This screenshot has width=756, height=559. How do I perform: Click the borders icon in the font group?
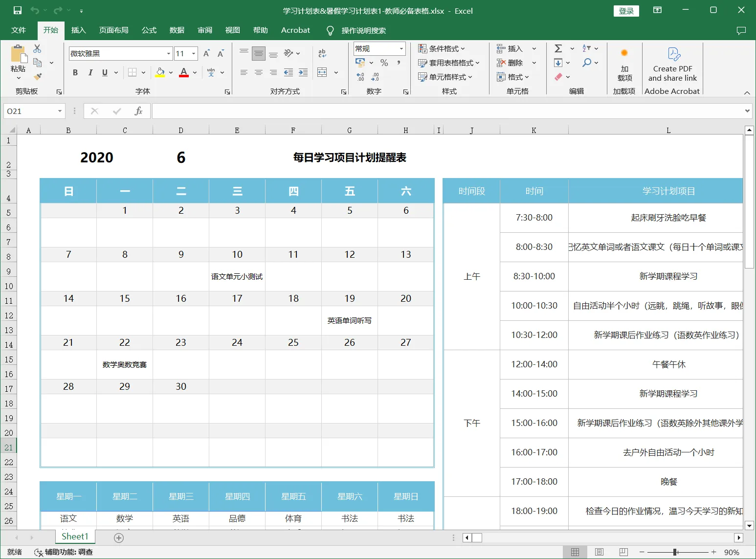tap(132, 72)
